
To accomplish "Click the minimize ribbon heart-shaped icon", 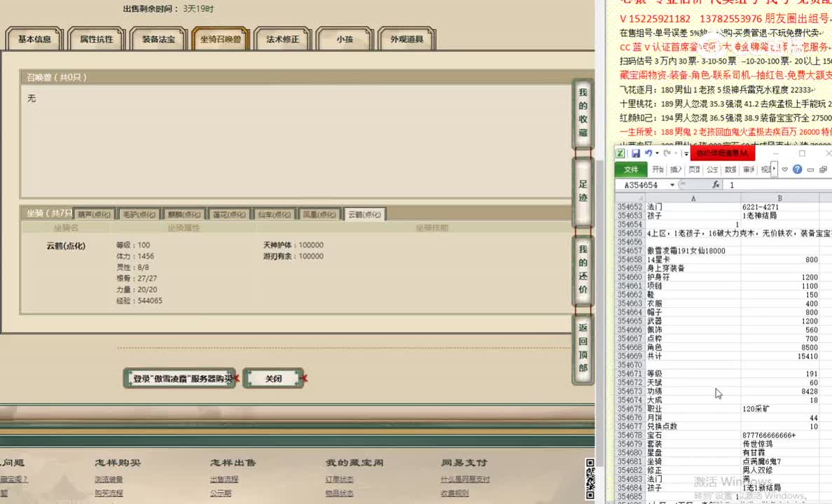I will [x=785, y=170].
